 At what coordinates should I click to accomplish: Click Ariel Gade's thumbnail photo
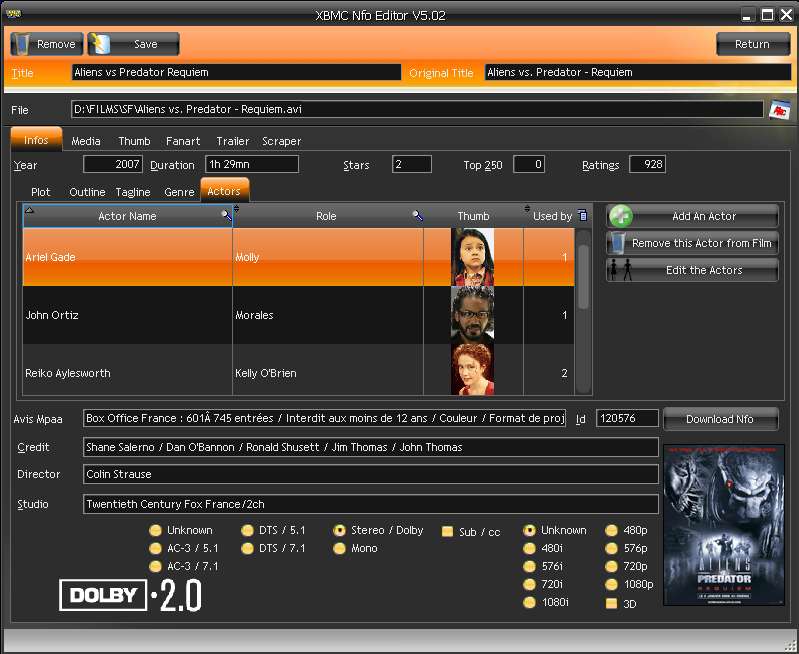point(472,257)
